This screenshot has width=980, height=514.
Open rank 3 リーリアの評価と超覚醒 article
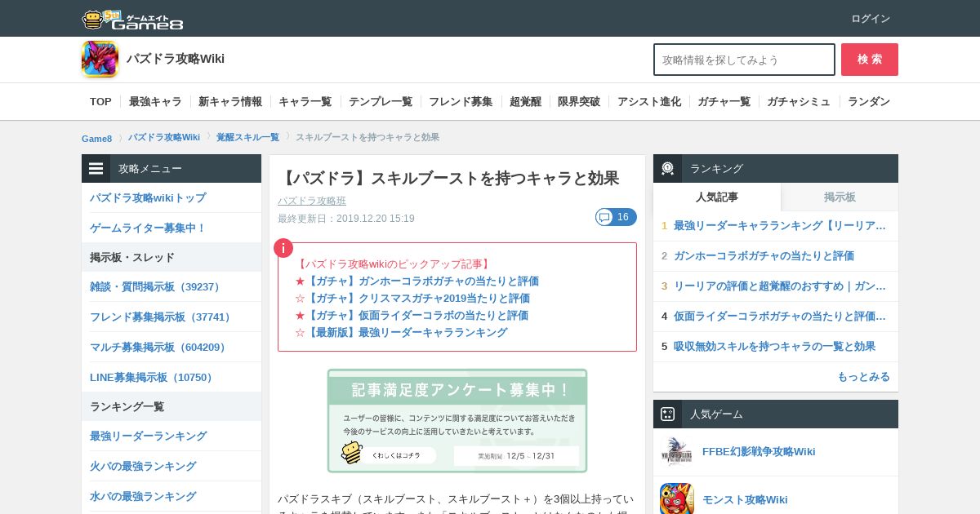coord(780,286)
